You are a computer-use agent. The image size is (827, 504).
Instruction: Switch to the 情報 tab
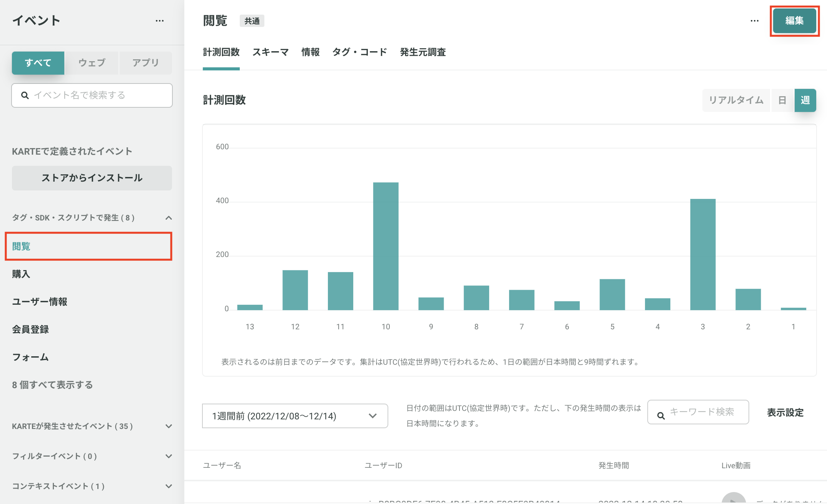tap(311, 52)
